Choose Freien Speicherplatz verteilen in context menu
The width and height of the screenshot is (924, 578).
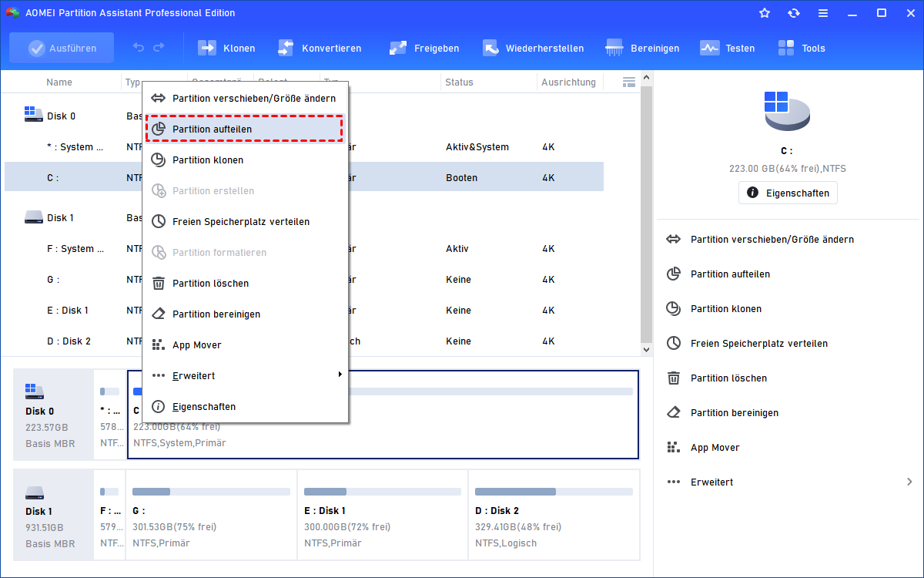point(246,222)
